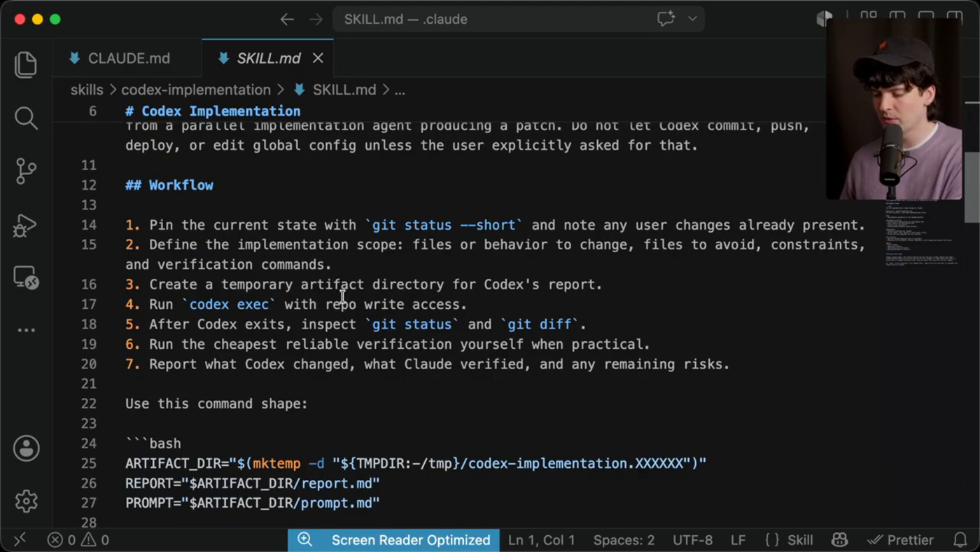Change the end of line sequence via LF
Image resolution: width=980 pixels, height=552 pixels.
(x=738, y=539)
